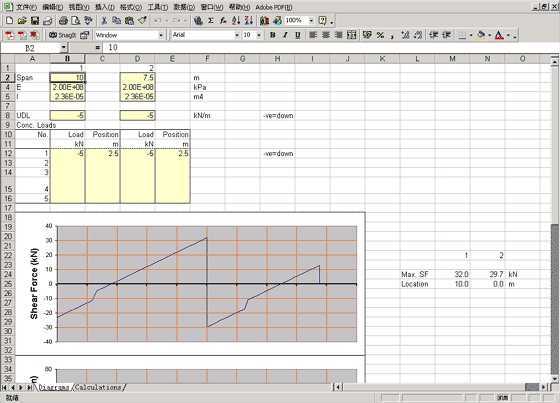This screenshot has width=560, height=403.
Task: Click the Paste clipboard icon
Action: (x=129, y=21)
